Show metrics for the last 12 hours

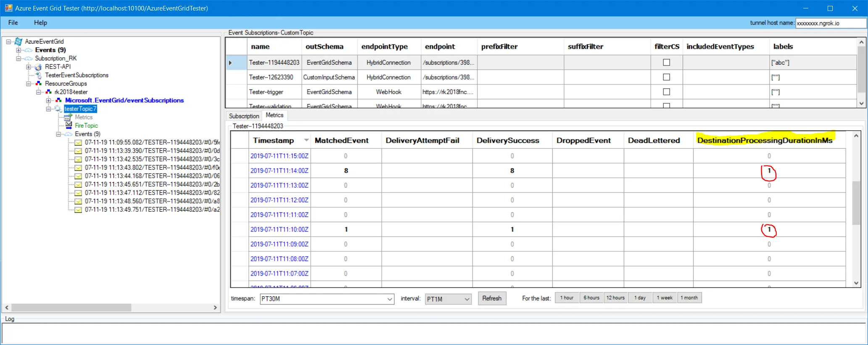(x=615, y=298)
